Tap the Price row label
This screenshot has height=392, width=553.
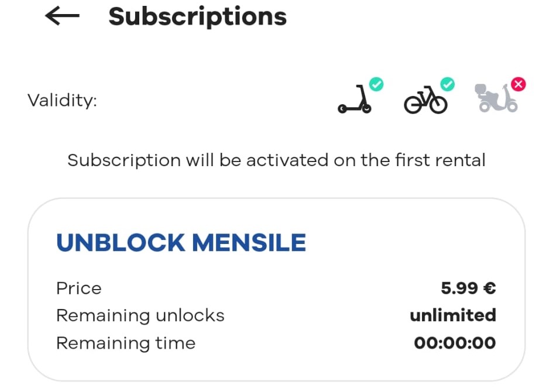(79, 288)
